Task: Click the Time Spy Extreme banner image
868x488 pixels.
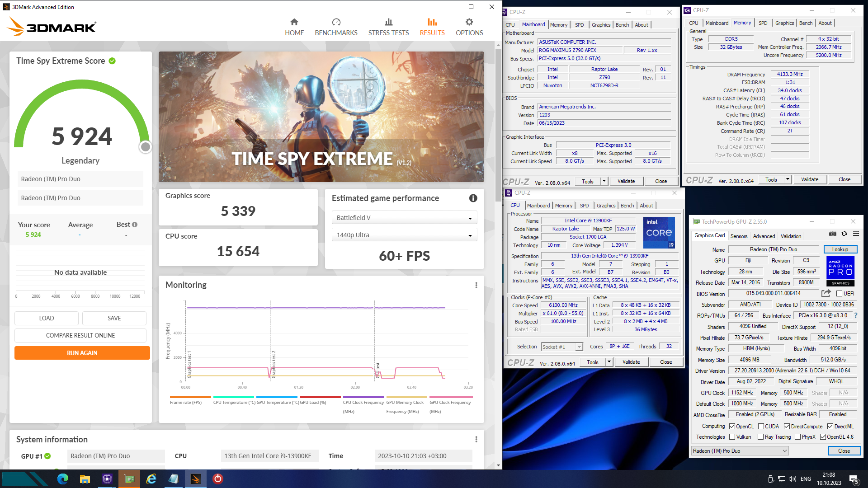Action: pyautogui.click(x=321, y=117)
